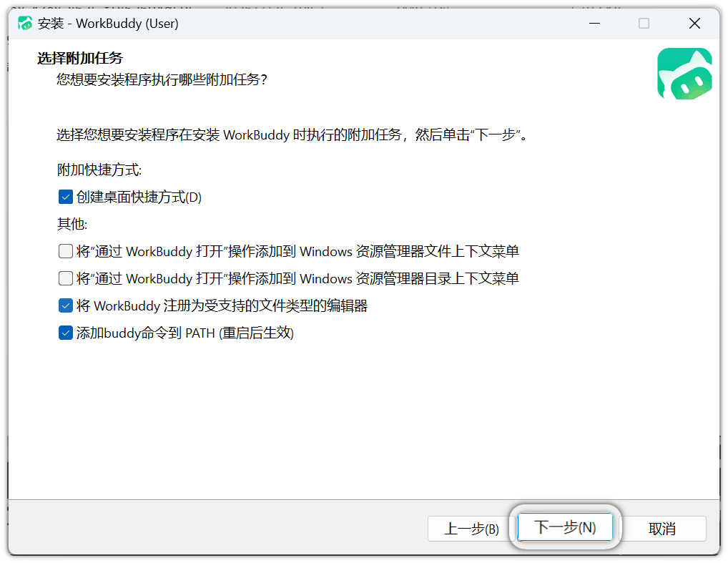Enable 资源管理器文件上下文菜单 option
The image size is (728, 563).
coord(66,251)
